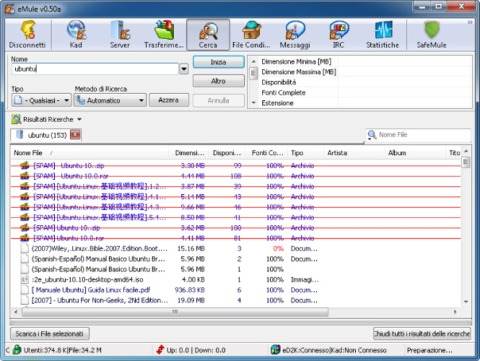Click the Utenti:374.8 K status text
The width and height of the screenshot is (480, 361).
pyautogui.click(x=62, y=350)
